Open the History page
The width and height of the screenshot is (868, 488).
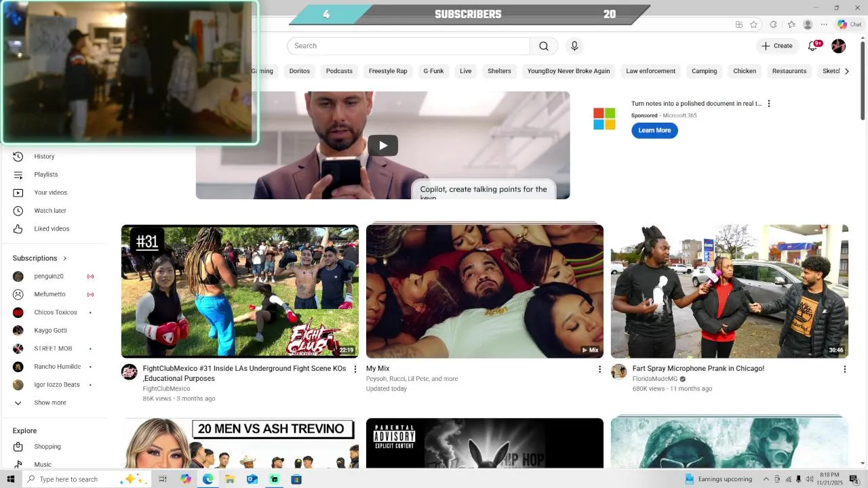point(44,157)
